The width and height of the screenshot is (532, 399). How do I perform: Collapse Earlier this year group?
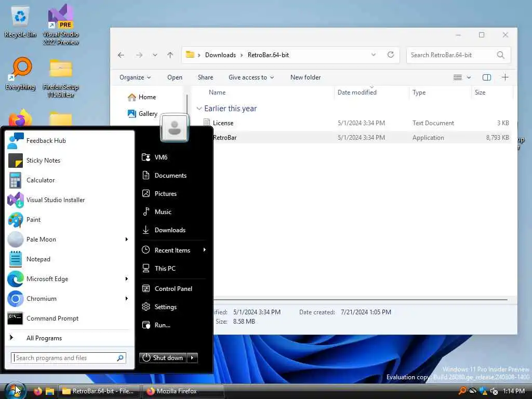pos(199,109)
